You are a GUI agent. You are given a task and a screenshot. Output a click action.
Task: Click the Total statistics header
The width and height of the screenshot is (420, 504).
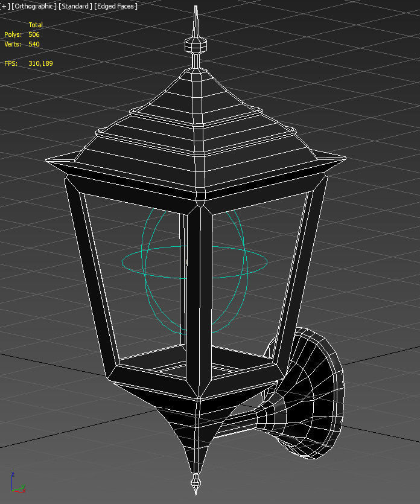(x=36, y=25)
